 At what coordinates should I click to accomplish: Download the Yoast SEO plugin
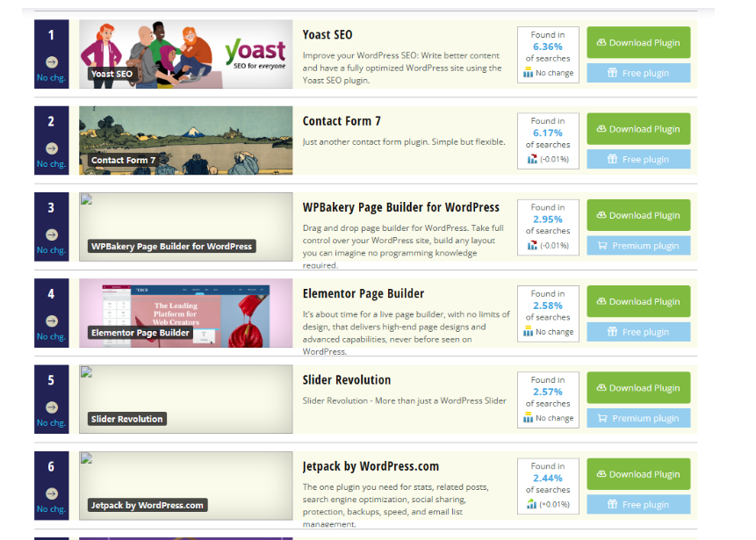pyautogui.click(x=638, y=42)
